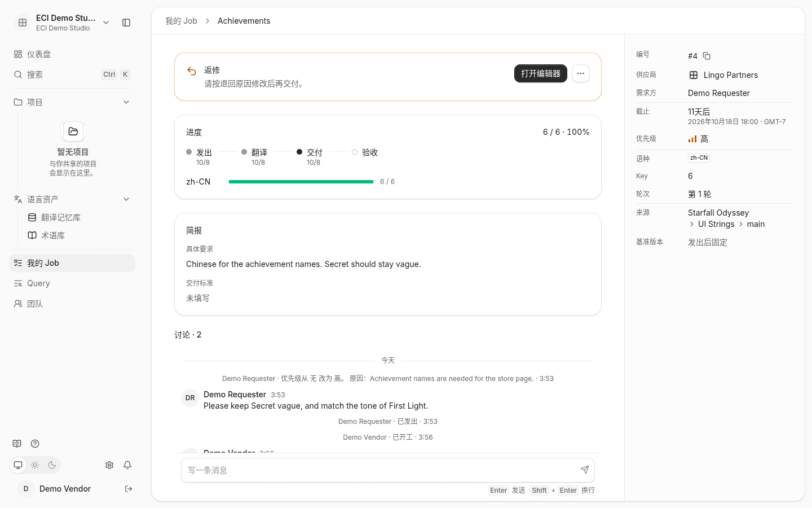Click the ECI Demo Studio workspace icon
This screenshot has width=812, height=508.
[23, 23]
